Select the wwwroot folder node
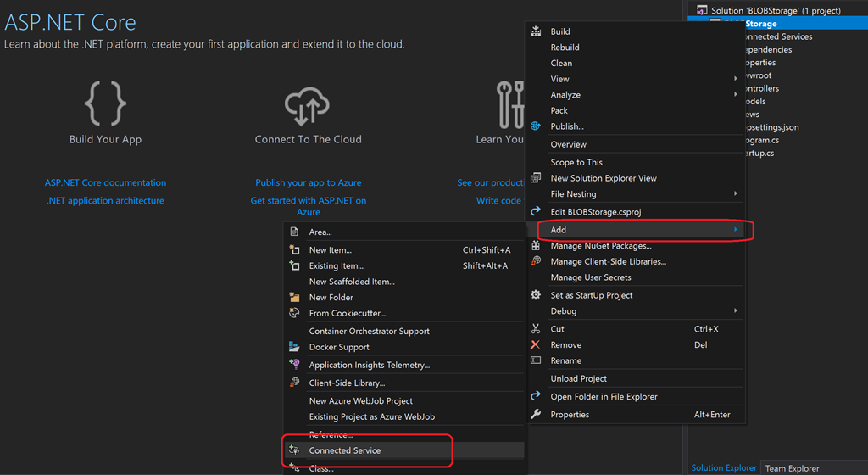 tap(758, 75)
